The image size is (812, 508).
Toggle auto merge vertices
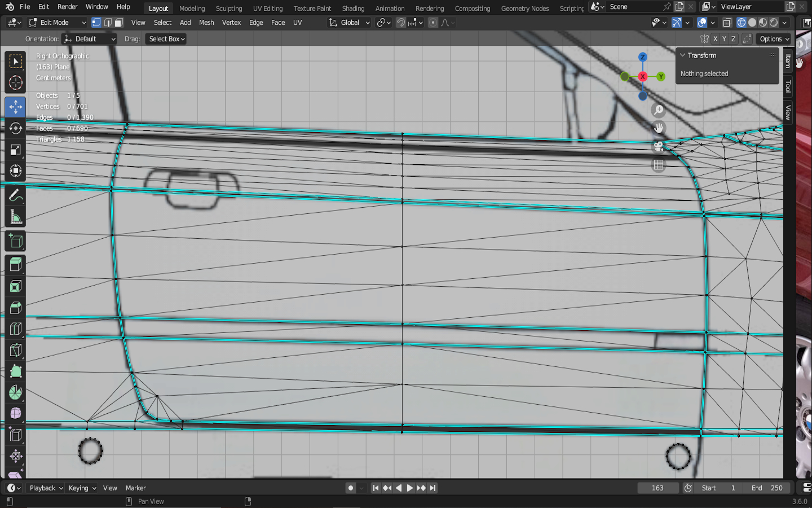747,39
